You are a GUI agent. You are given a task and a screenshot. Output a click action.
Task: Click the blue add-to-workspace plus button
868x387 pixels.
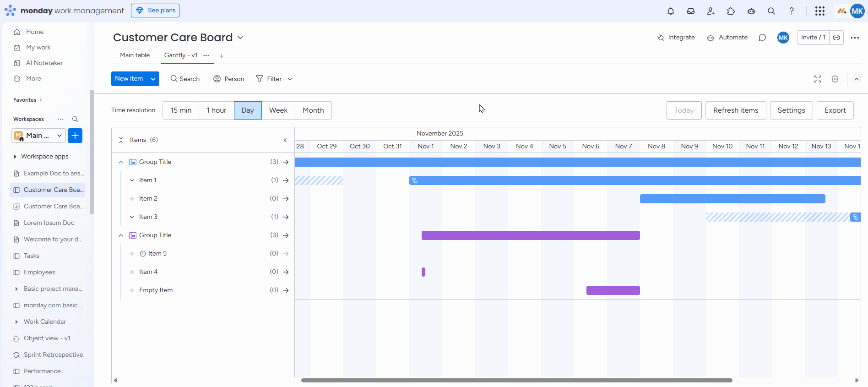click(x=75, y=136)
